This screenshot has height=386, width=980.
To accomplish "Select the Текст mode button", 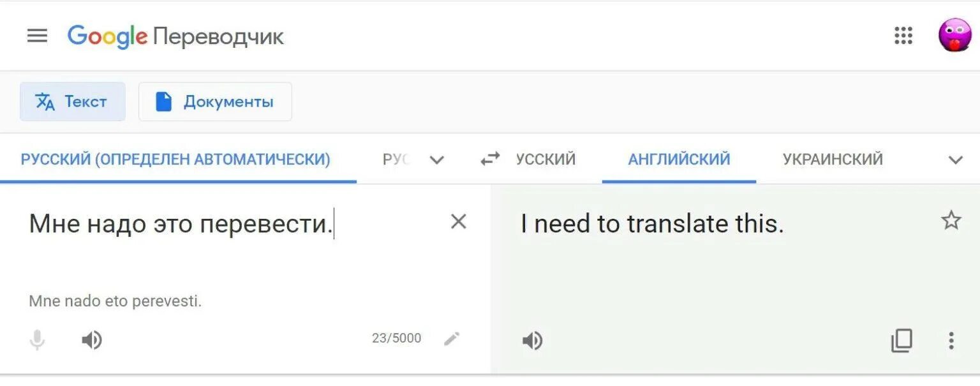I will 73,101.
